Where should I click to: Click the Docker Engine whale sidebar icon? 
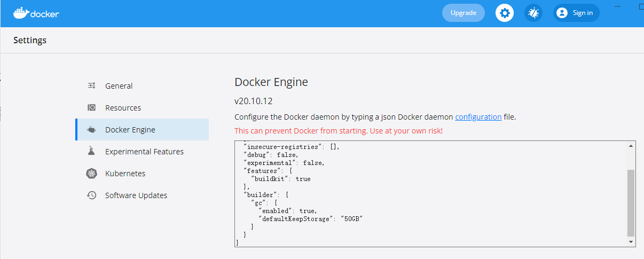[x=91, y=130]
